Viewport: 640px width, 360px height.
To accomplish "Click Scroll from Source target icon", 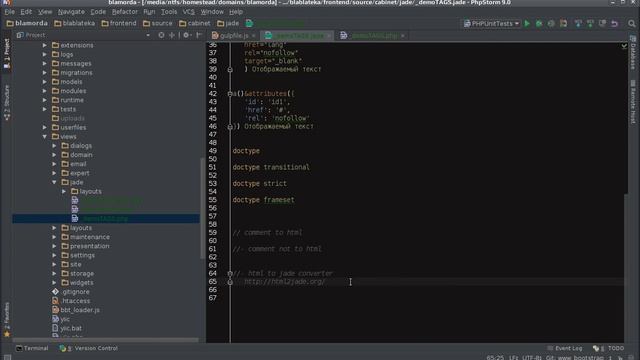I will [x=161, y=35].
